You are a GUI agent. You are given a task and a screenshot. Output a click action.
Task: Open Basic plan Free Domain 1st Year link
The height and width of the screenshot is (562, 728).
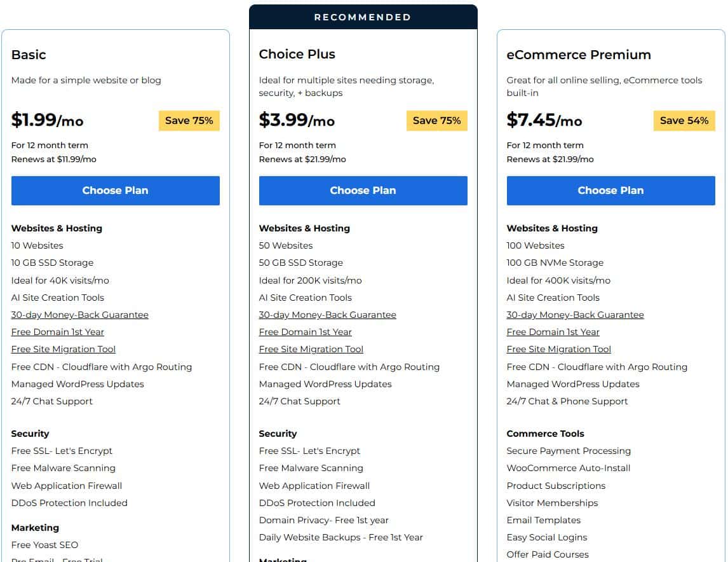click(57, 332)
